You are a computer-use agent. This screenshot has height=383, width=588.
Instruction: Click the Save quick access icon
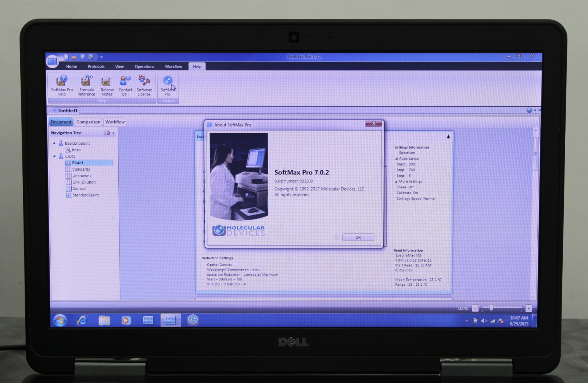click(x=82, y=57)
